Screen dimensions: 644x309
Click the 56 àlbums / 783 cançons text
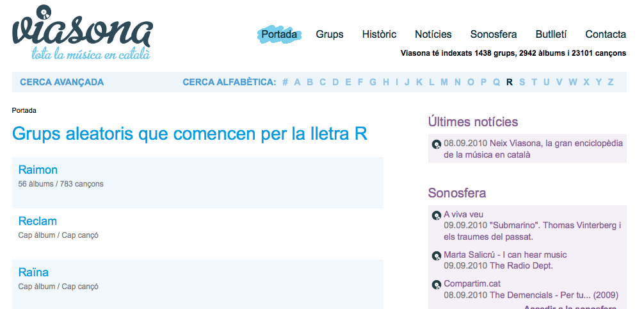(x=61, y=184)
